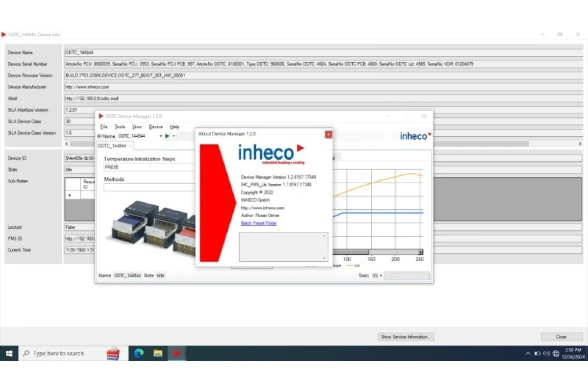588x392 pixels.
Task: Open the Batch Preset Folder link
Action: [259, 223]
